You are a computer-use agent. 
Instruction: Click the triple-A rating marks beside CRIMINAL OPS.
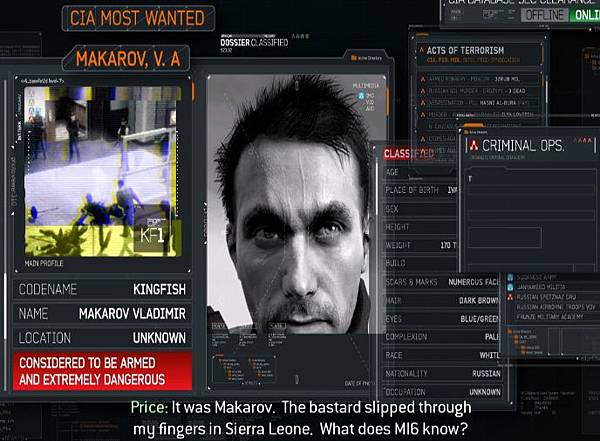point(584,140)
